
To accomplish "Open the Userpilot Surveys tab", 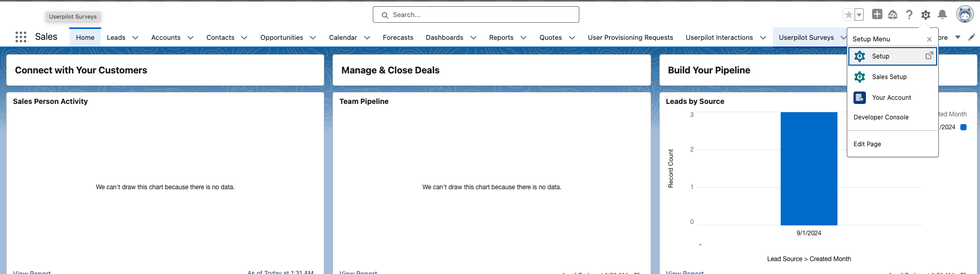I will coord(806,38).
